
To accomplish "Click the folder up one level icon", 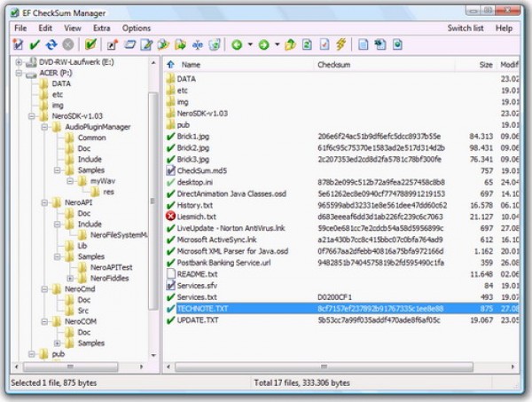I will [291, 44].
